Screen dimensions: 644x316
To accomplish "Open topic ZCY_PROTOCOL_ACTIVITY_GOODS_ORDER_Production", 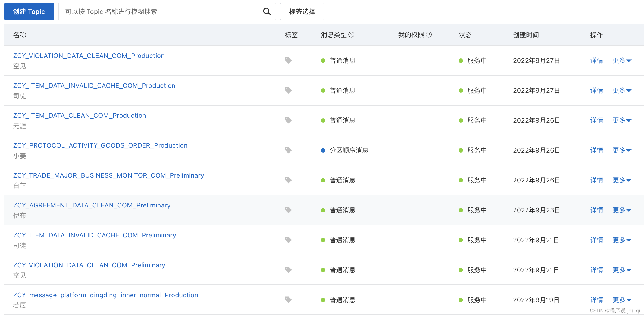I will 100,145.
